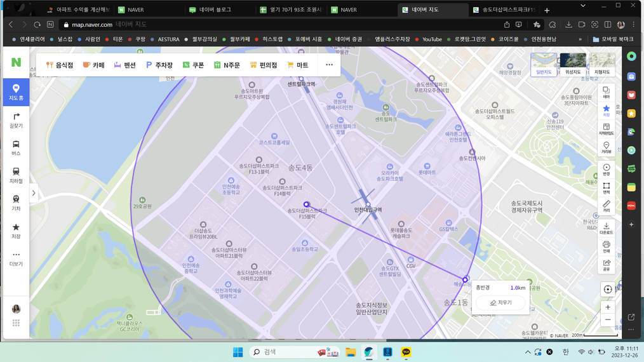
Task: Switch to the 아파트 수익률 계산 browser tab
Action: 79,10
